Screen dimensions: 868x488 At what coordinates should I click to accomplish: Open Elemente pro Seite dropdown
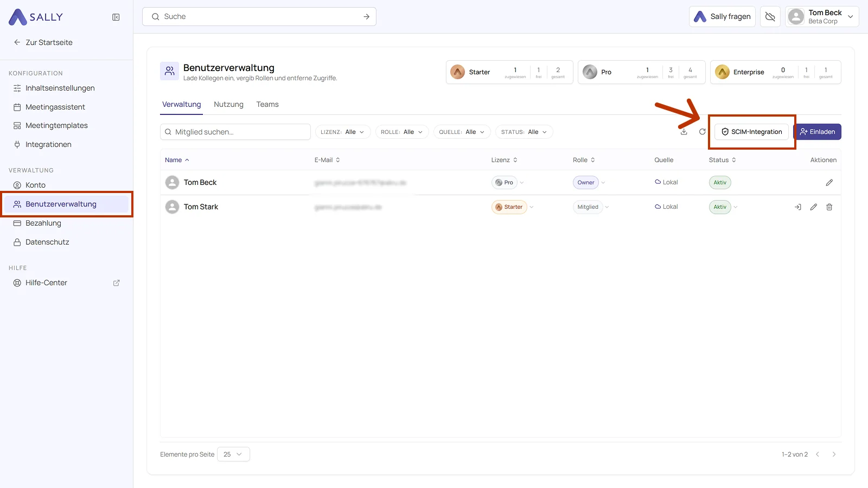click(x=233, y=454)
